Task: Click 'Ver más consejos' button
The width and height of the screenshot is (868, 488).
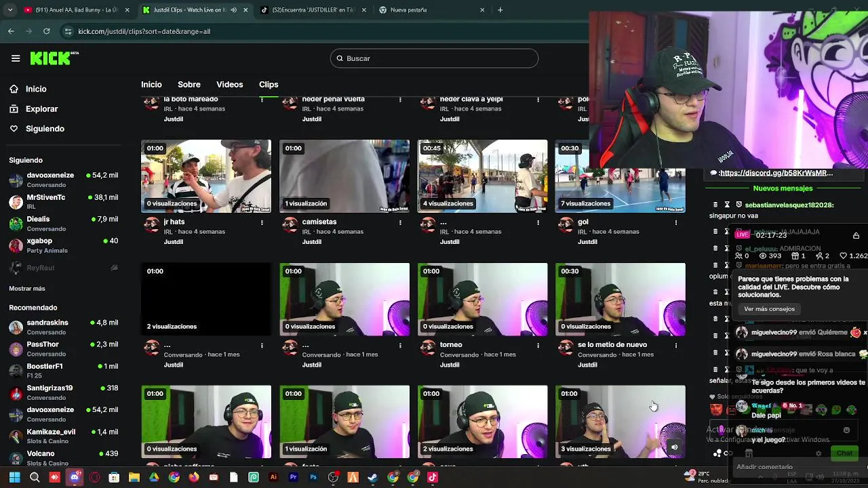Action: tap(769, 309)
